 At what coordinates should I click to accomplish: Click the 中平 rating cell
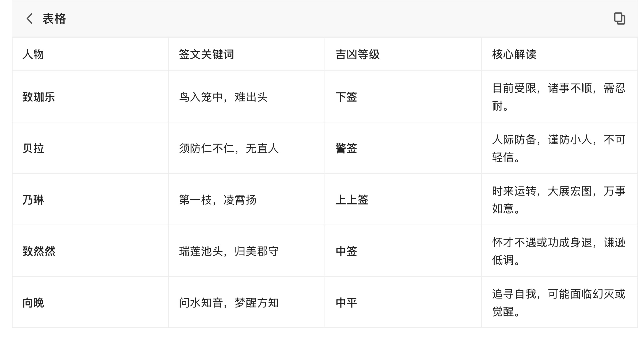point(346,303)
